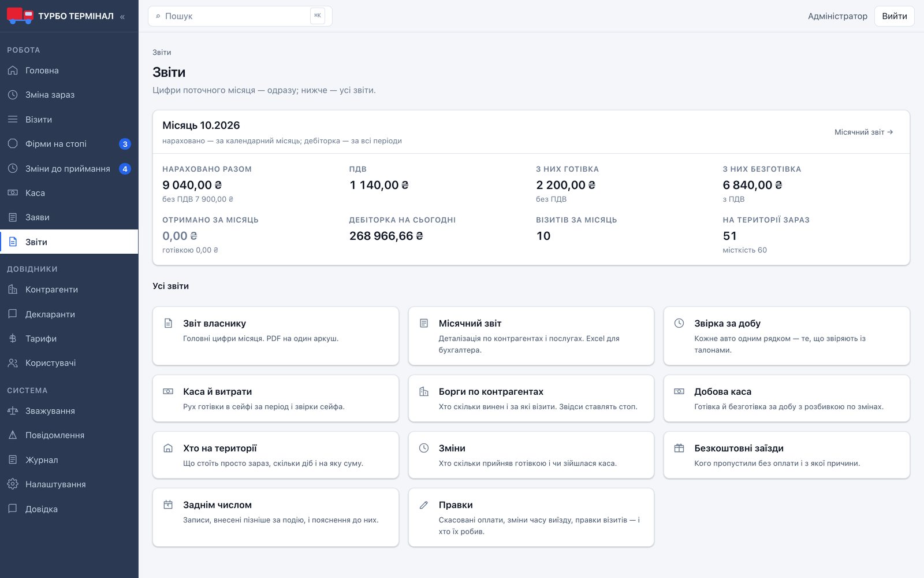Open Головна home icon in sidebar

tap(13, 71)
